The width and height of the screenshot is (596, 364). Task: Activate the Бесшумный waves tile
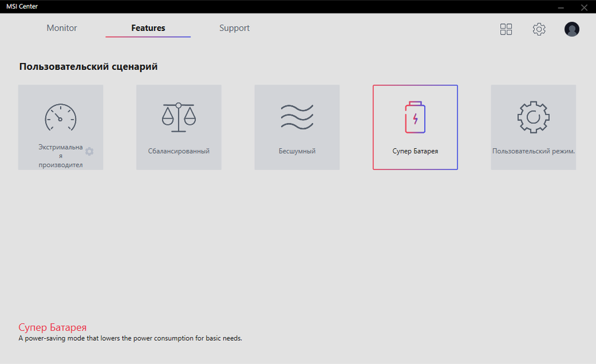point(297,127)
